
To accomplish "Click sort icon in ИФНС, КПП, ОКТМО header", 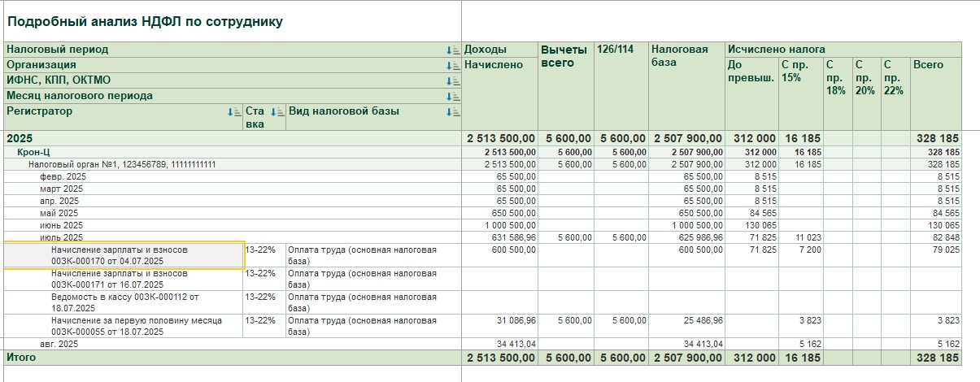I will tap(453, 81).
